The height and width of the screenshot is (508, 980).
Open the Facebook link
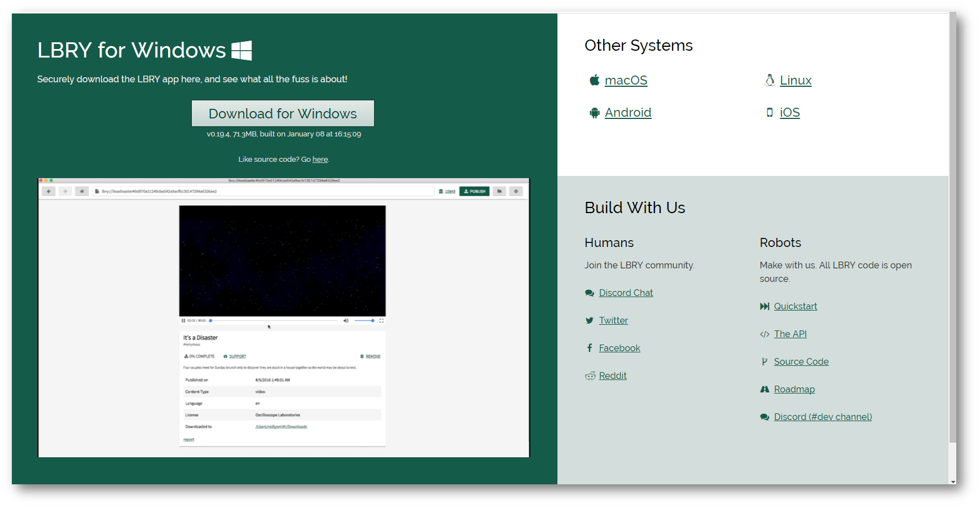click(619, 348)
